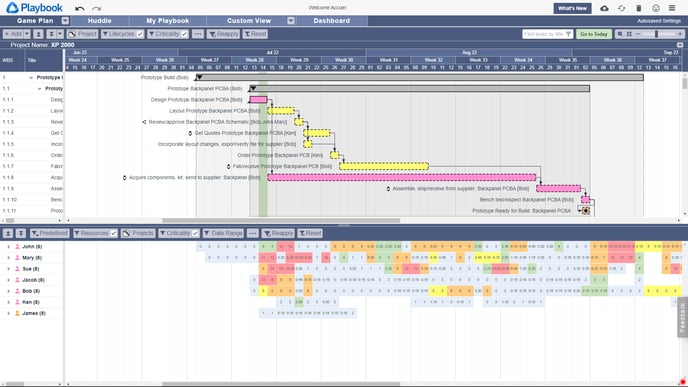Toggle the Resources filter checkbox
Viewport: 688px width, 387px height.
(x=114, y=233)
